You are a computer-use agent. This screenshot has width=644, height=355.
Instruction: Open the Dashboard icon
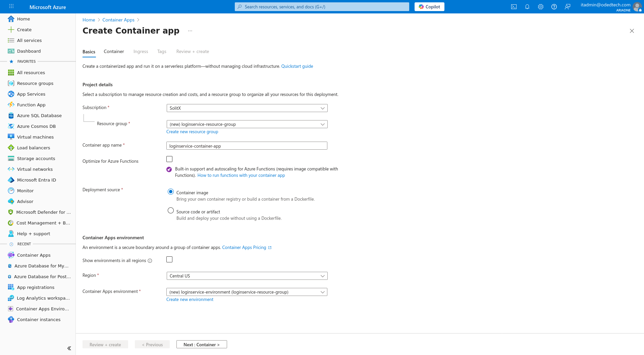[x=11, y=51]
